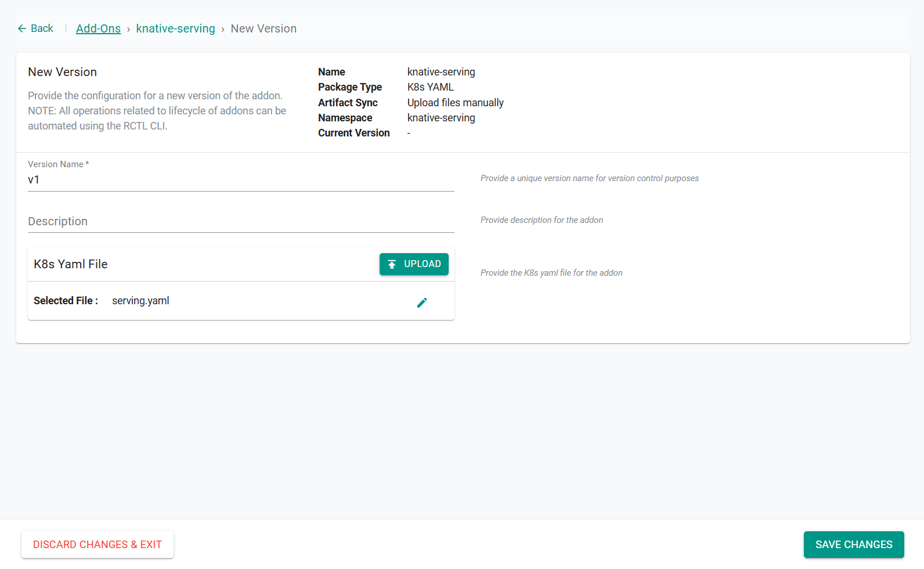924x569 pixels.
Task: Save changes to the new version
Action: [854, 545]
